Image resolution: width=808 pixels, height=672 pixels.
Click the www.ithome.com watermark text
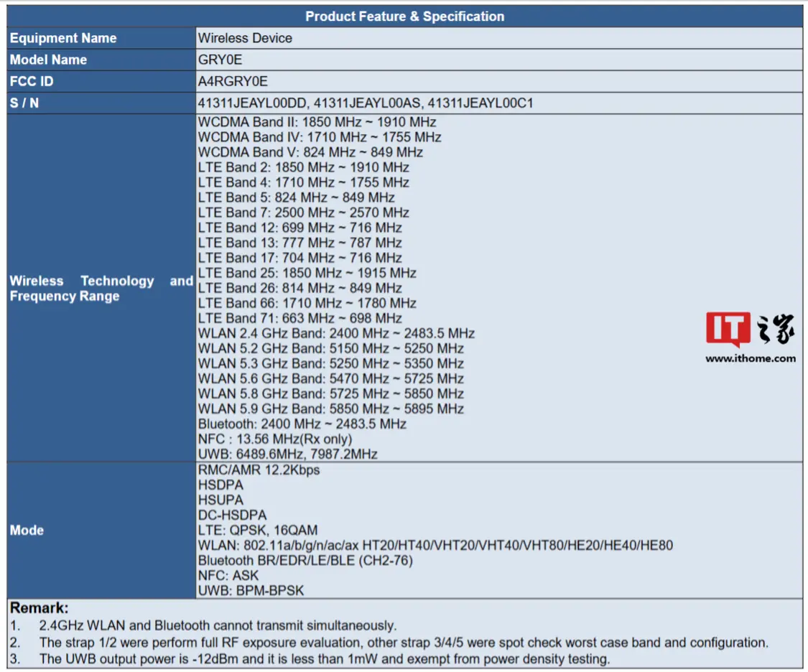(750, 358)
